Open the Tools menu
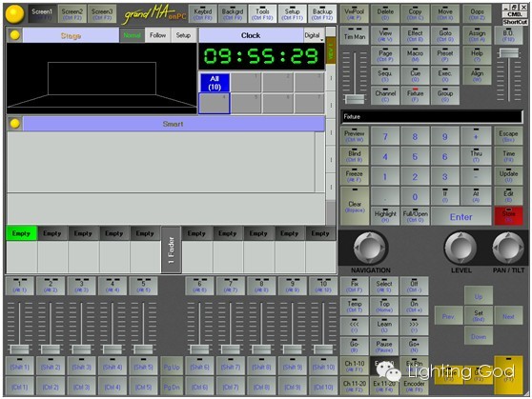The width and height of the screenshot is (532, 399). pos(262,14)
